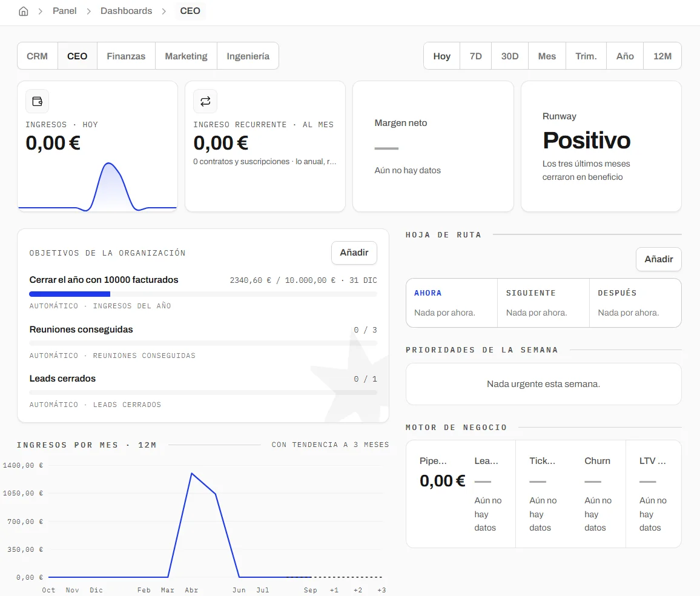
Task: Open the Finanzas dashboard tab
Action: pos(126,56)
